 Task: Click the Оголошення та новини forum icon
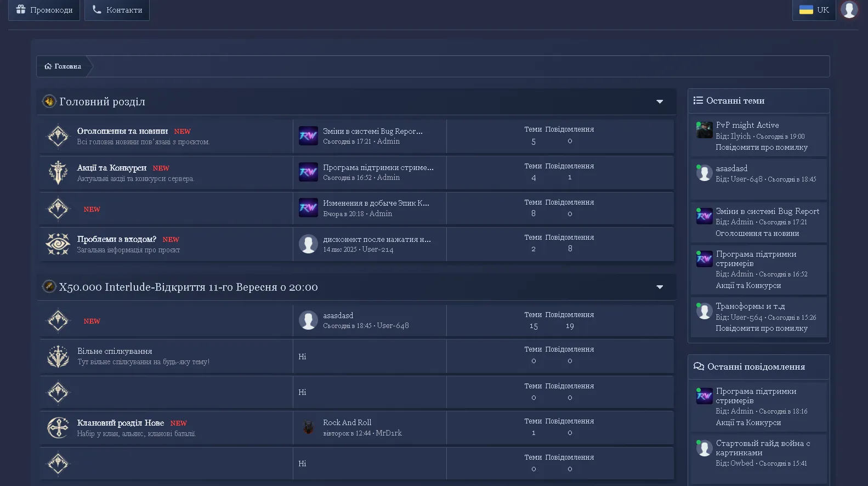(x=58, y=136)
